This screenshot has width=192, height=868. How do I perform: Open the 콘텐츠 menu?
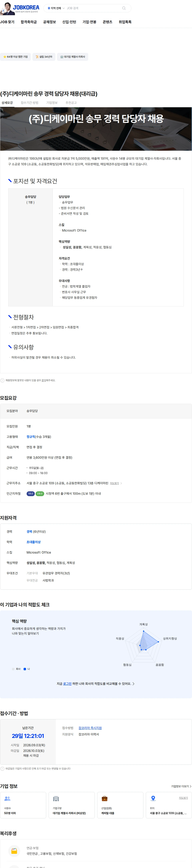point(107,22)
